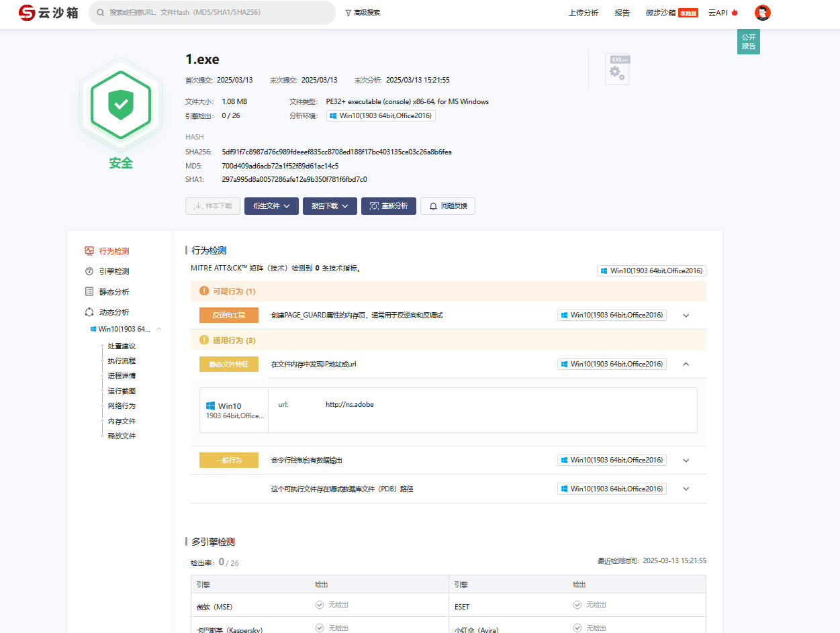Viewport: 840px width, 633px height.
Task: Expand the 命令行控制台有数据输出 row
Action: tap(686, 460)
